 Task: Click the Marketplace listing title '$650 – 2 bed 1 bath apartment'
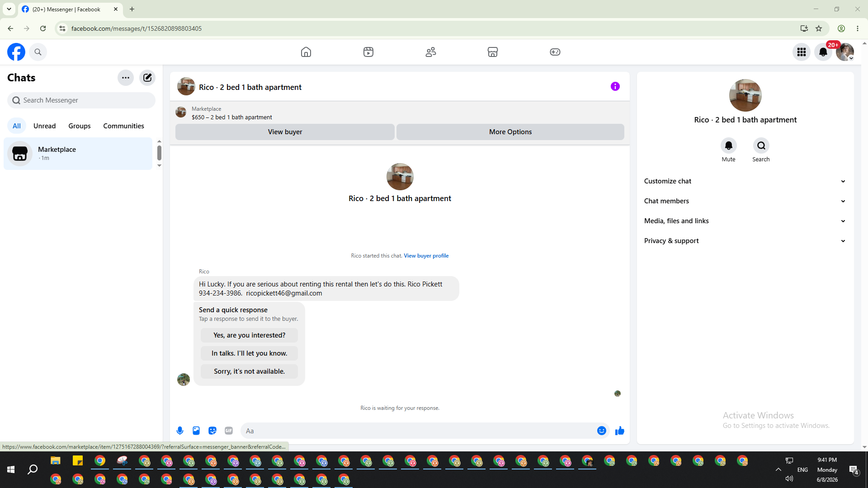(x=232, y=117)
